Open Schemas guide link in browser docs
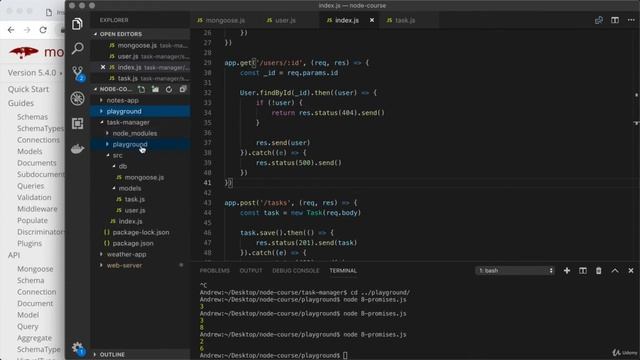Image resolution: width=640 pixels, height=360 pixels. click(32, 117)
